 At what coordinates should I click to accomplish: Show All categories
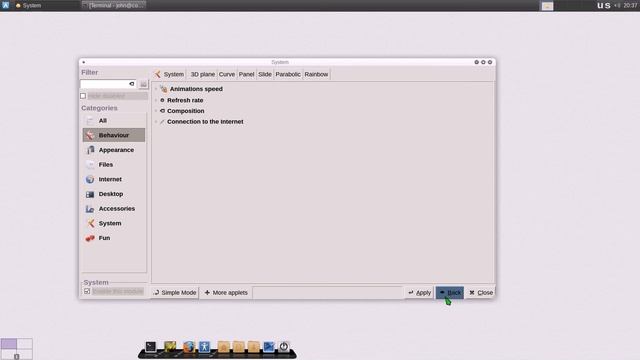point(113,120)
